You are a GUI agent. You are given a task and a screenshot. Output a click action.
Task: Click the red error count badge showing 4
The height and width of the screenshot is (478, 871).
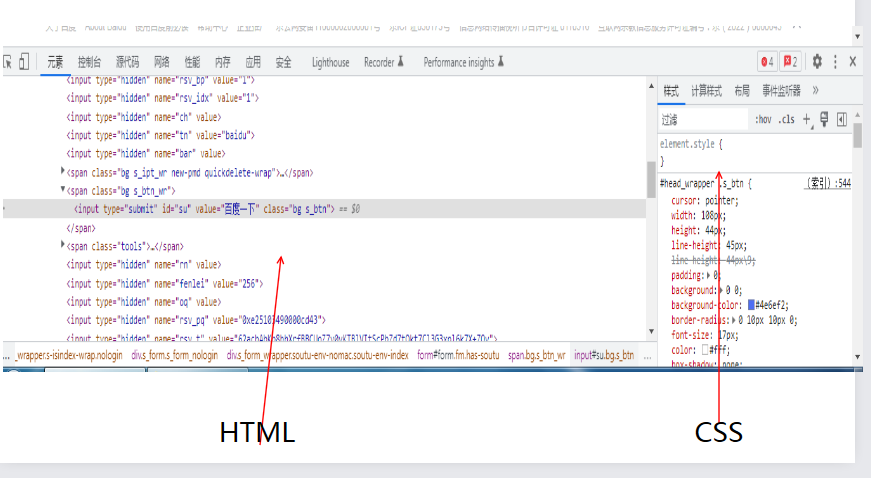[767, 62]
